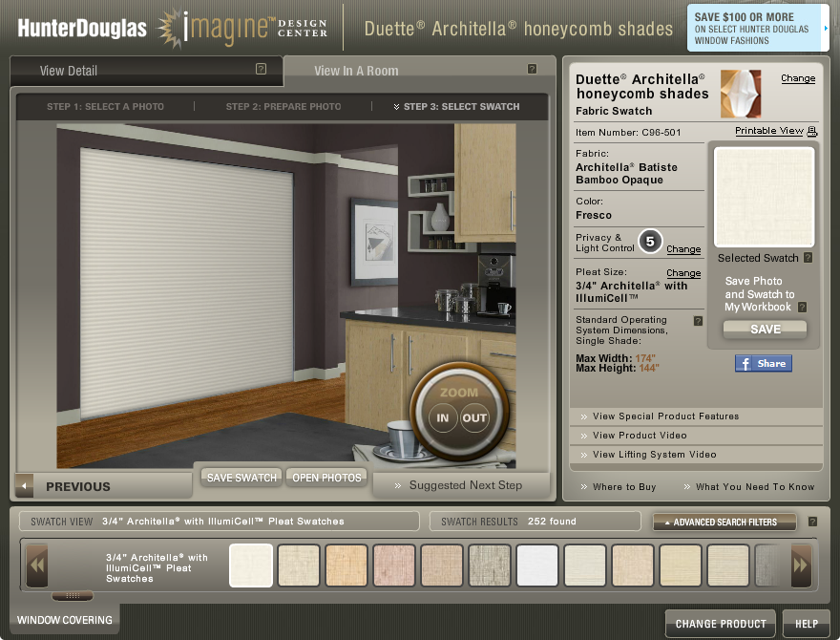Click the printer icon beside Printable View
Viewport: 840px width, 640px height.
tap(812, 131)
